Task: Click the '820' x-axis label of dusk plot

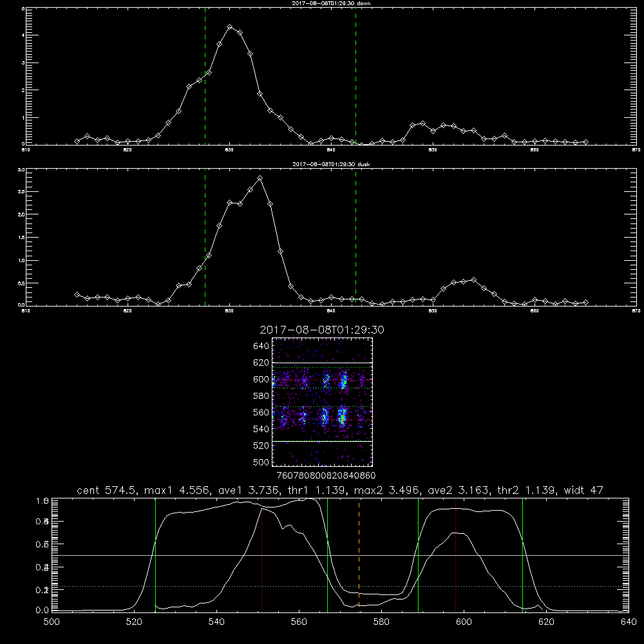Action: click(x=128, y=311)
